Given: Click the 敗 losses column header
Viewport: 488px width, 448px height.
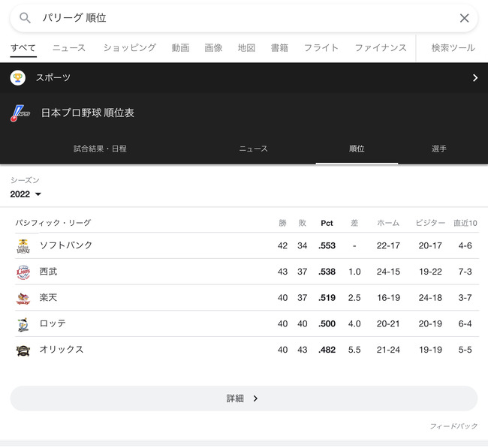Looking at the screenshot, I should (x=303, y=223).
